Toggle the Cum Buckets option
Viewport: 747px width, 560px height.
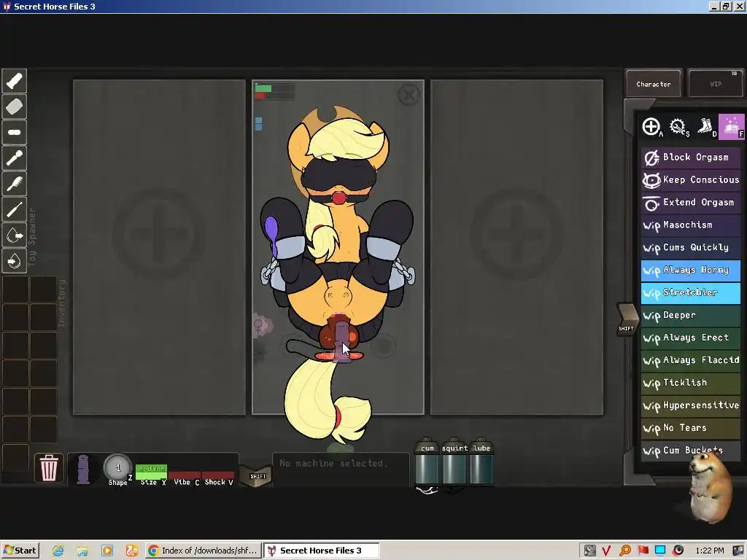[690, 450]
